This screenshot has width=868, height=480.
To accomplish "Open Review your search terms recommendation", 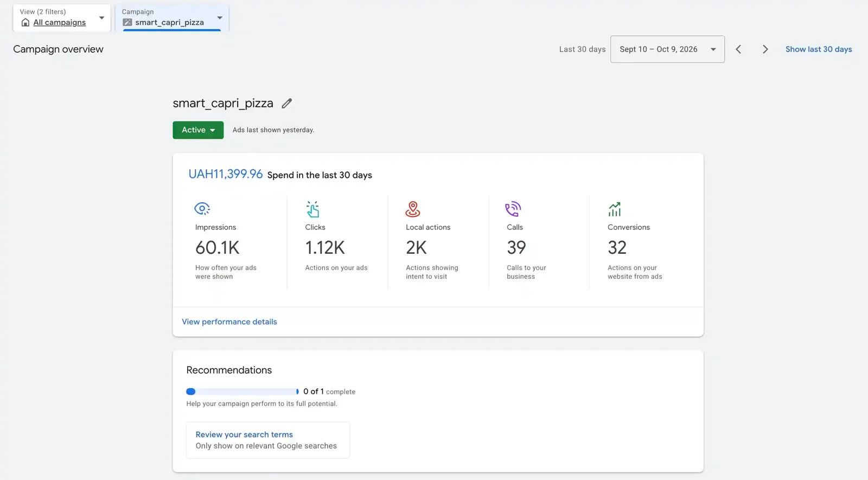I will [244, 434].
